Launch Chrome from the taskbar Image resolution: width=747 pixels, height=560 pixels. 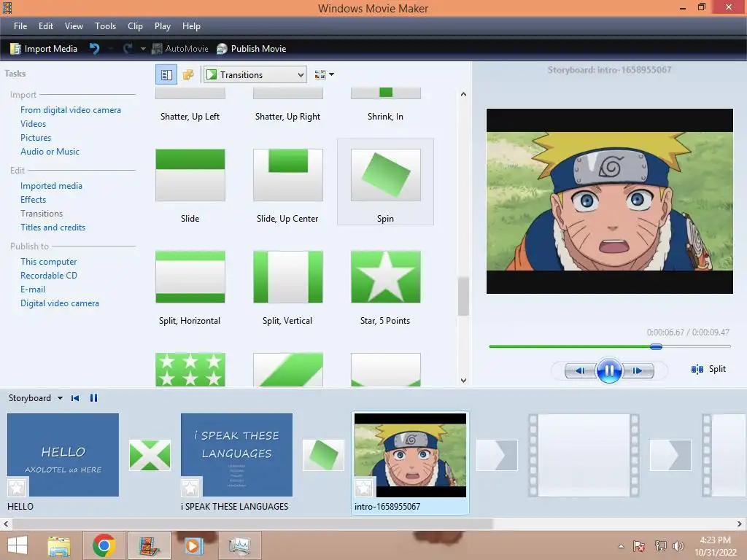pyautogui.click(x=104, y=545)
